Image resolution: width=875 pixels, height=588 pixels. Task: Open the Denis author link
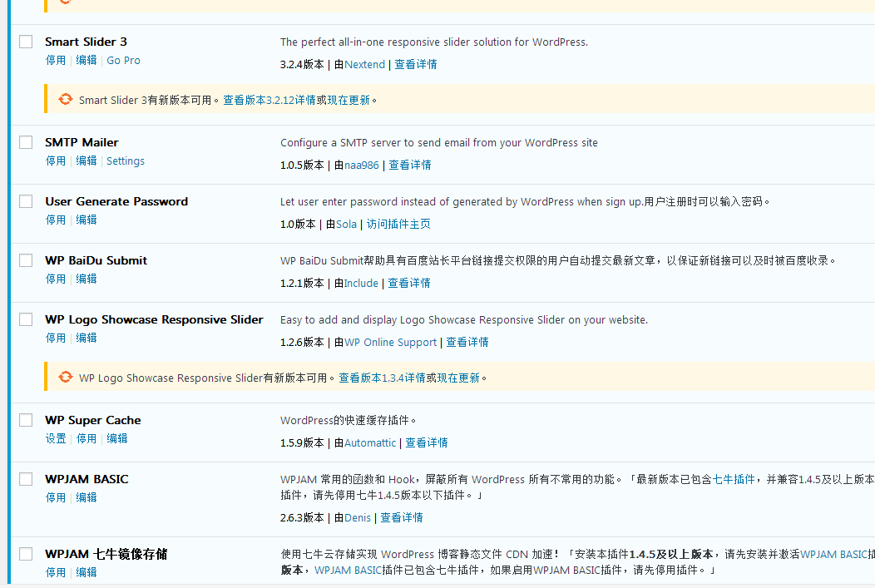pos(358,517)
